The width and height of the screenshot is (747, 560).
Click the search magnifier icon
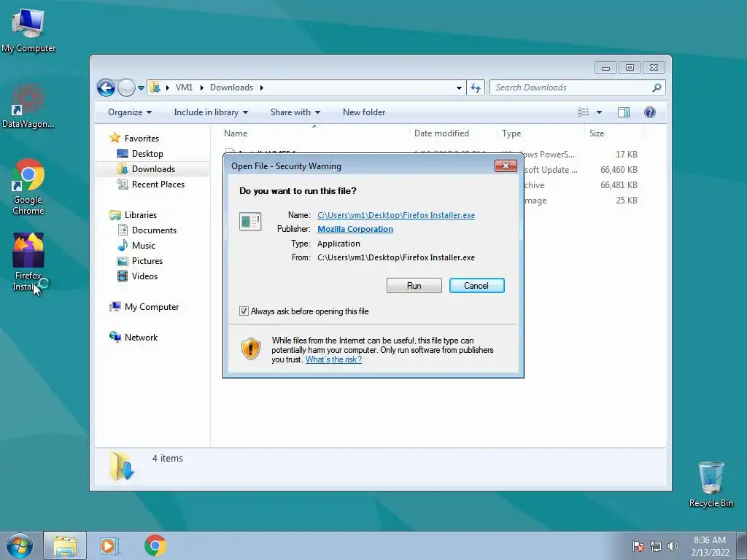tap(657, 87)
